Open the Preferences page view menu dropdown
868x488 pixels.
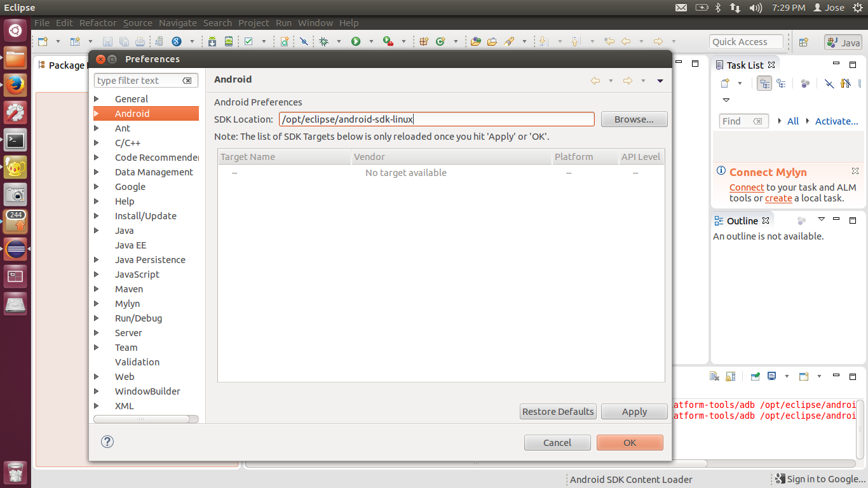click(x=660, y=81)
